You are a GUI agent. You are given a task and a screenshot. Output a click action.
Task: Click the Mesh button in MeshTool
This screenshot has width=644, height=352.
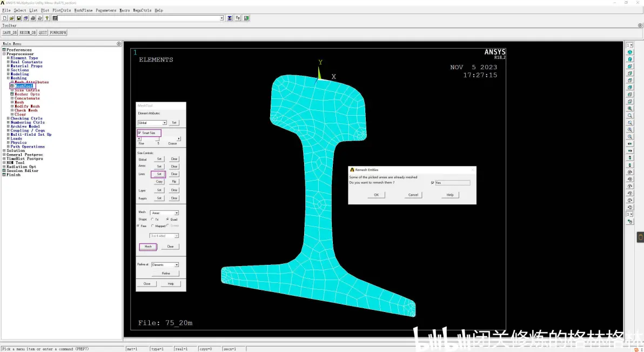tap(148, 247)
